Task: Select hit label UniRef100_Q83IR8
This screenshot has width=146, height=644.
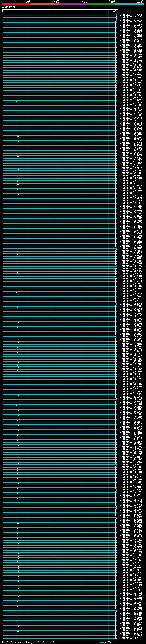Action: (x=131, y=580)
